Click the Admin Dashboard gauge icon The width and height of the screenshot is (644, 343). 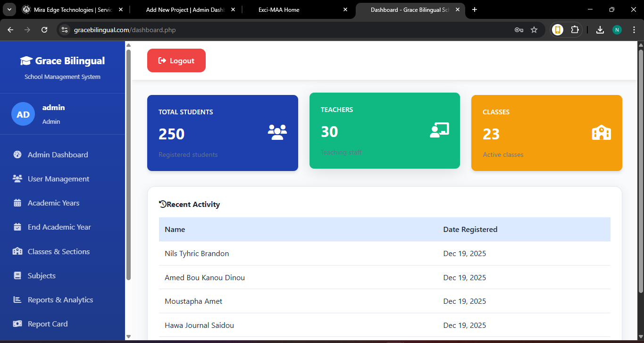pyautogui.click(x=17, y=154)
